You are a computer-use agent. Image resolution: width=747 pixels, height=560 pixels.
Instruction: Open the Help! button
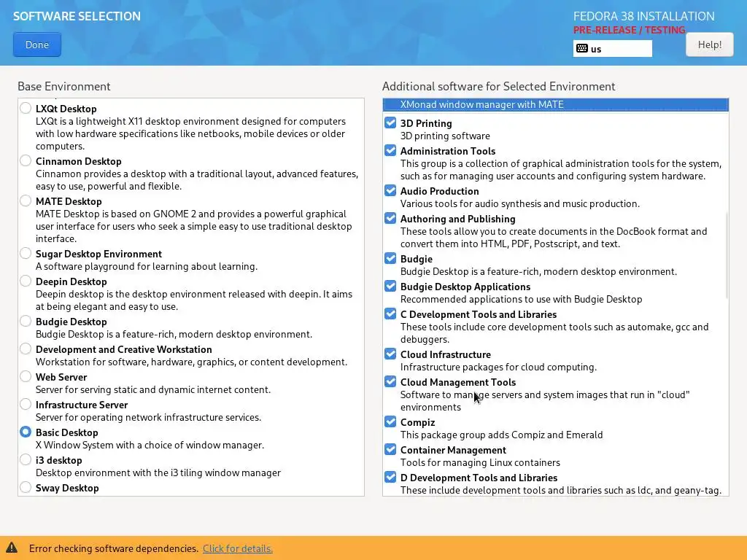(x=709, y=44)
